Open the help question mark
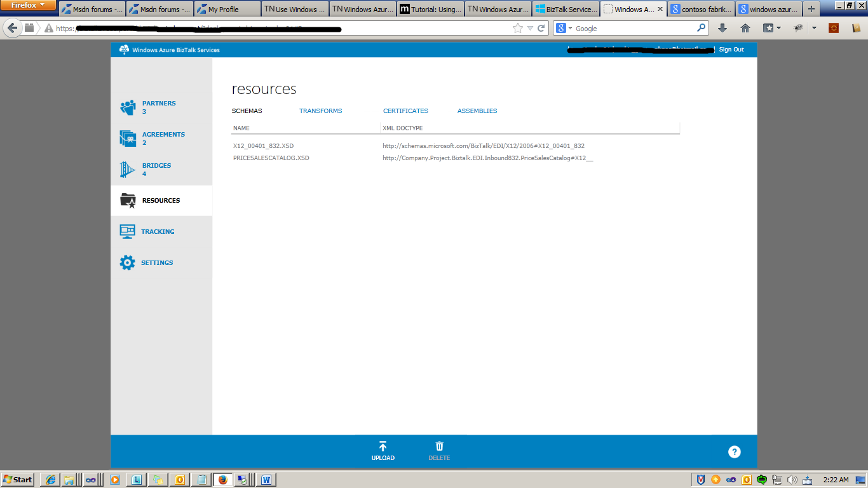Image resolution: width=868 pixels, height=488 pixels. (735, 452)
